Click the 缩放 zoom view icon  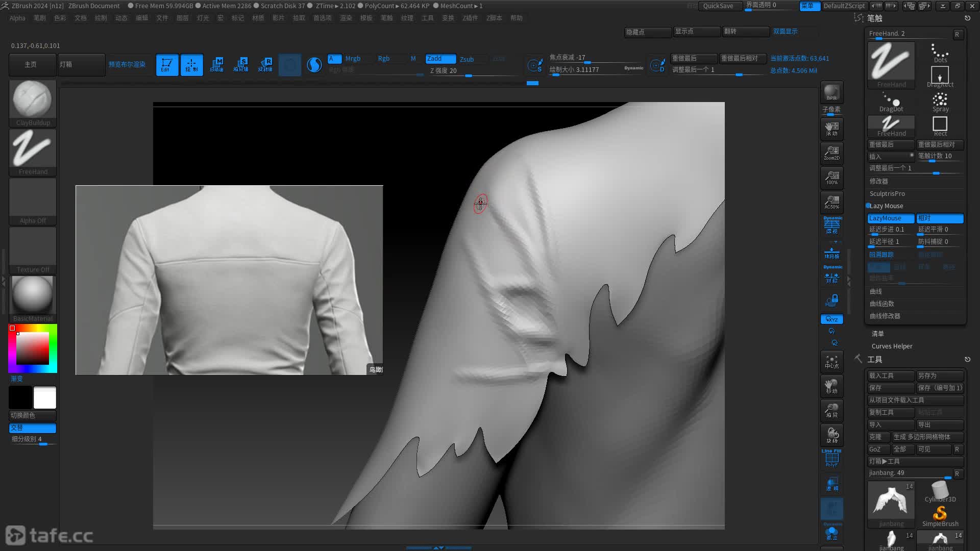831,411
